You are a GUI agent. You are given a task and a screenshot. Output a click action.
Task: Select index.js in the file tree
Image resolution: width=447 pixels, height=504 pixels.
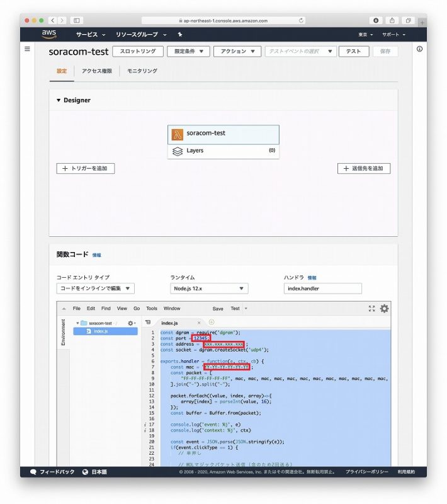coord(105,331)
